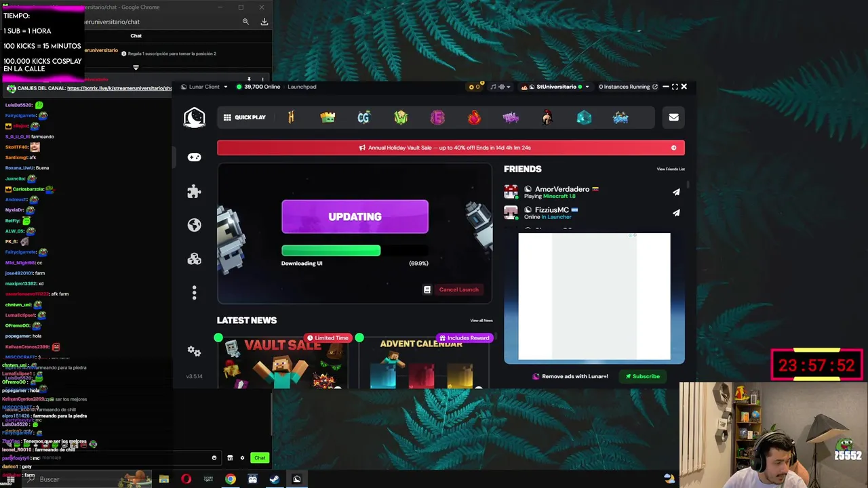This screenshot has width=868, height=488.
Task: Select the CG server icon
Action: point(364,117)
